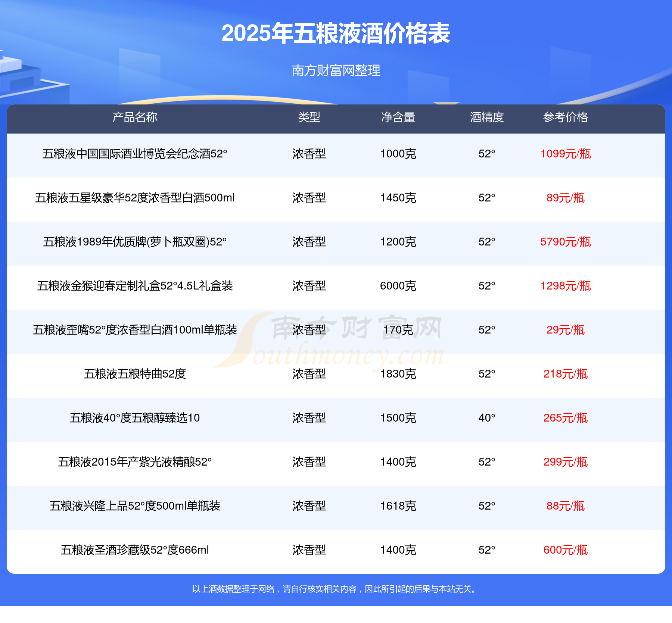This screenshot has height=623, width=672.
Task: Click net content 1400克 in 圣酒珍藏级 row
Action: pos(398,550)
